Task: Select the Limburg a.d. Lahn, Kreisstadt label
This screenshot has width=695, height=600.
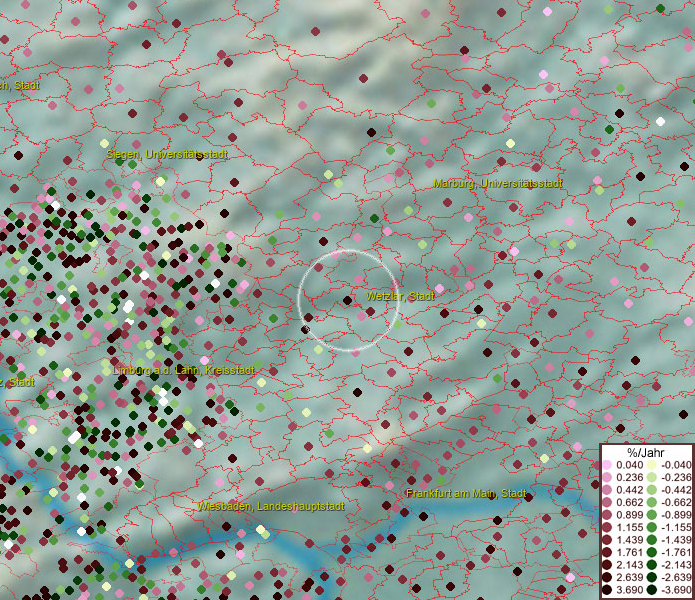Action: tap(183, 370)
